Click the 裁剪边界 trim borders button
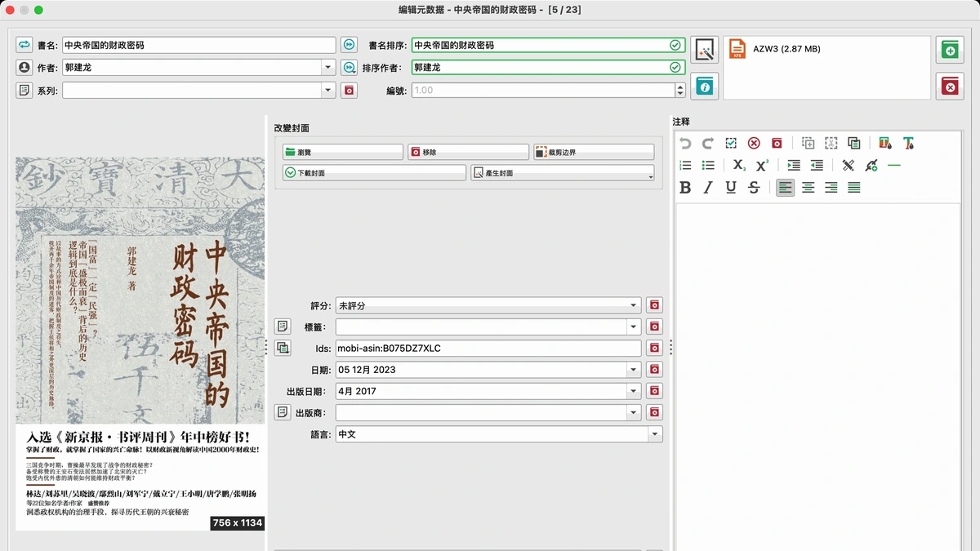 (594, 152)
